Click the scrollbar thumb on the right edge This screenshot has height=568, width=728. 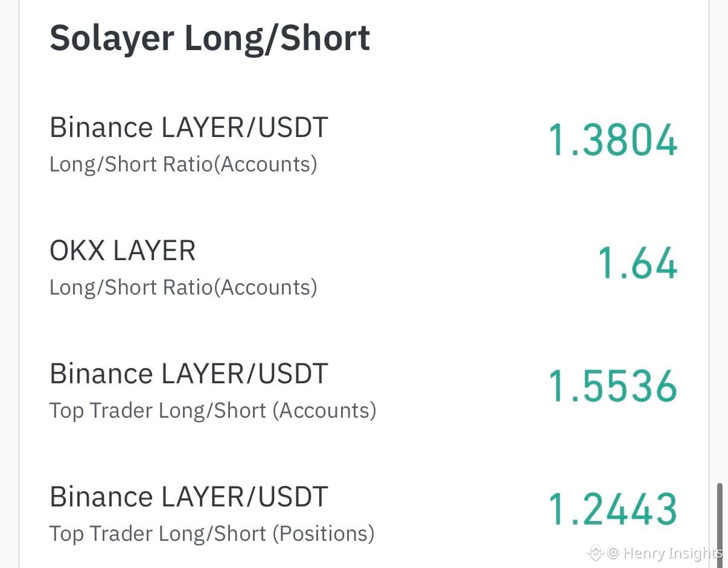[x=720, y=524]
